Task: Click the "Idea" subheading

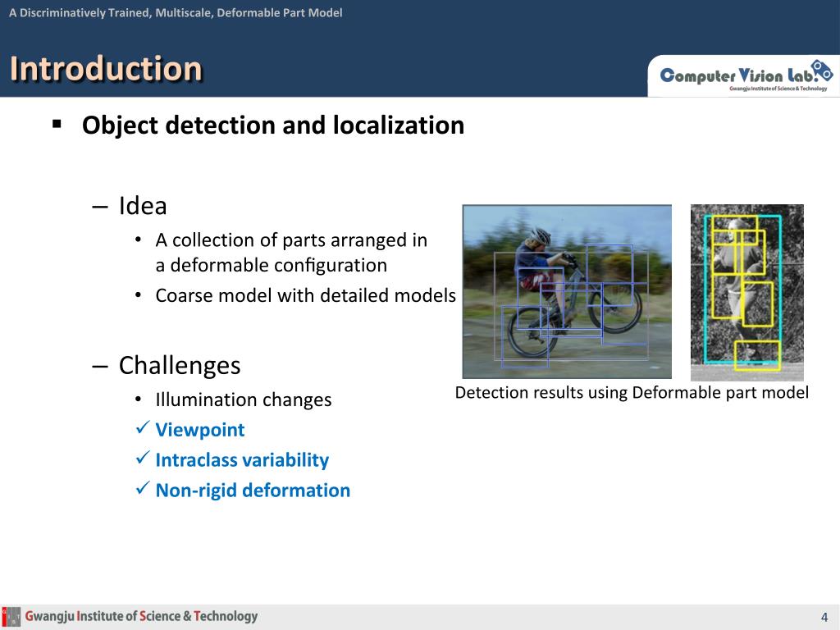Action: [x=143, y=206]
